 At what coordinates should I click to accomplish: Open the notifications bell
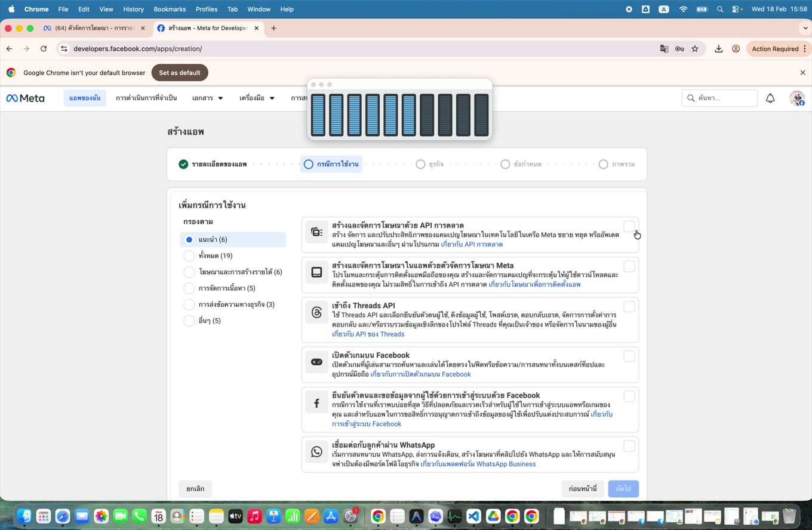770,98
